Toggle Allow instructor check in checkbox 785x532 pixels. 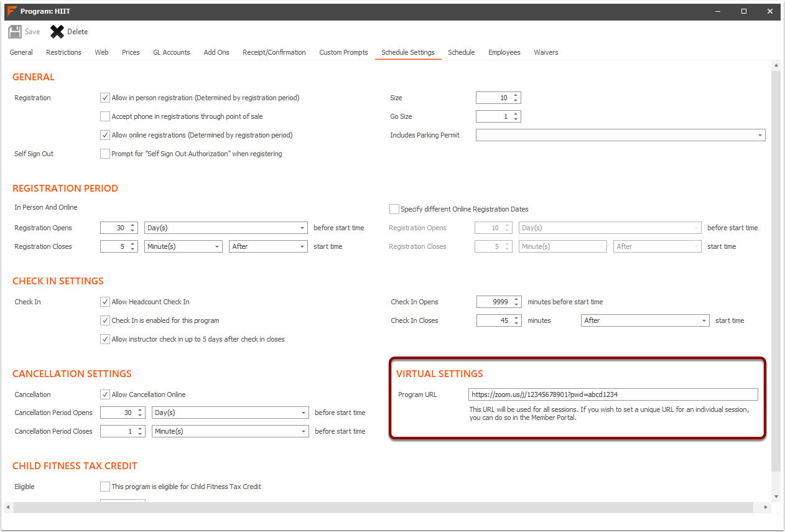(105, 339)
